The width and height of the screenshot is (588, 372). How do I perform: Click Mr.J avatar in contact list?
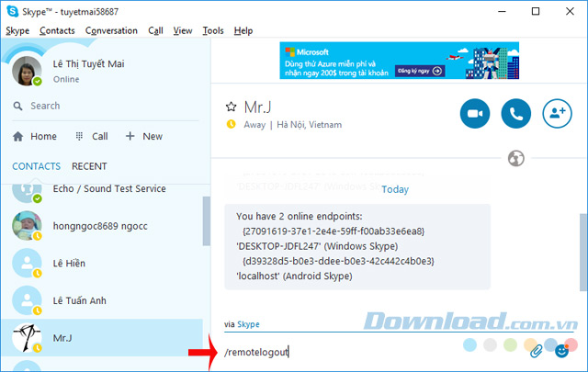[27, 338]
